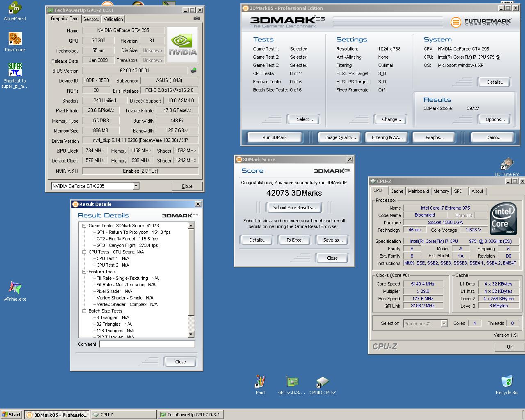The image size is (525, 420).
Task: Open the Recycle Bin
Action: pos(507,385)
